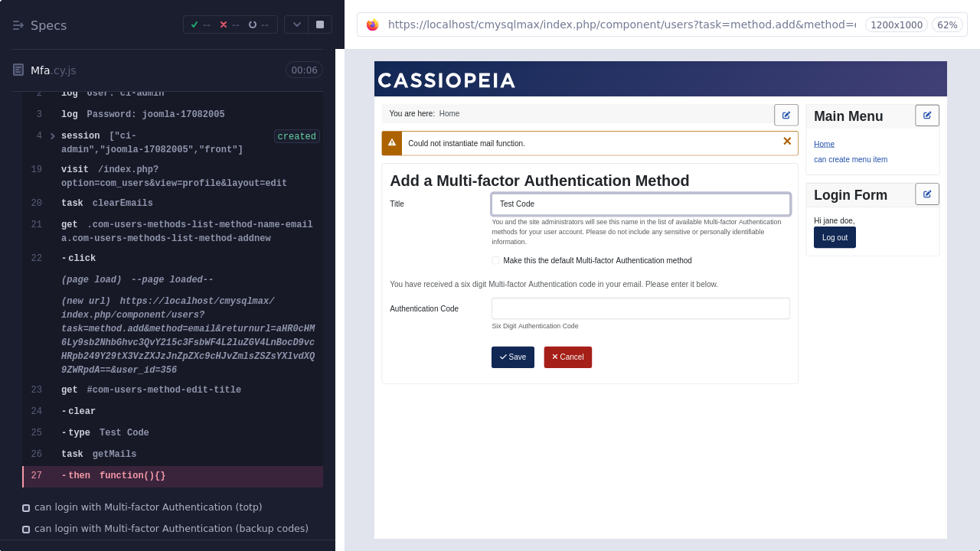Click the 'created' session badge
Screen dimensions: 980x551
pos(296,136)
